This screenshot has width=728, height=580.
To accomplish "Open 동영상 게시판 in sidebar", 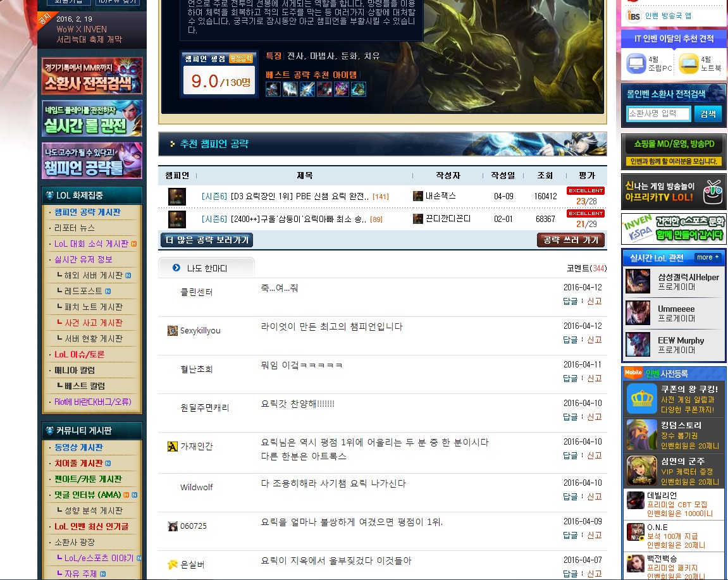I will [x=78, y=448].
